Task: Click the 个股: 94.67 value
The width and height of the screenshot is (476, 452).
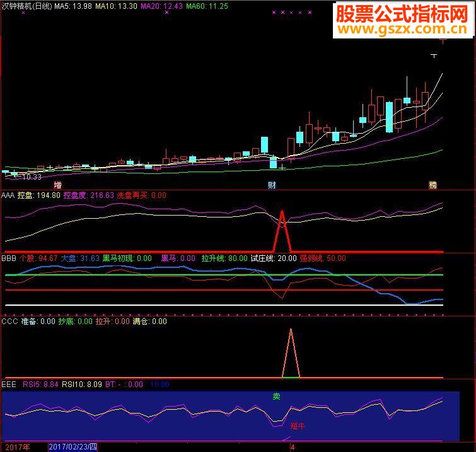Action: tap(38, 258)
